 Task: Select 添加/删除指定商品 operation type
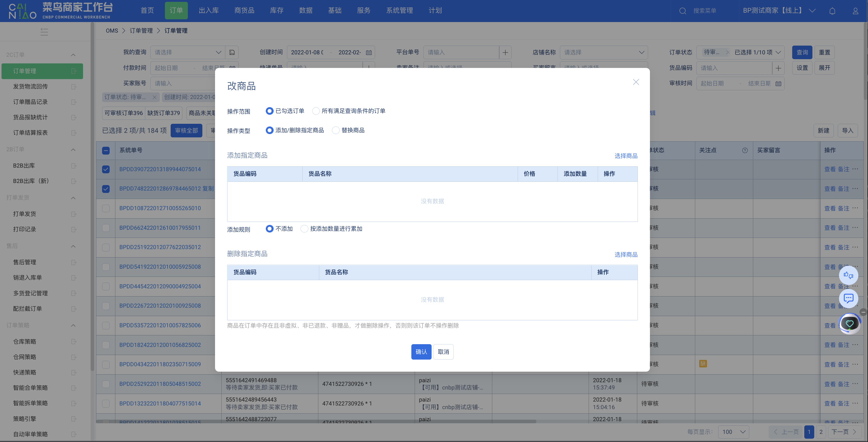click(x=269, y=130)
